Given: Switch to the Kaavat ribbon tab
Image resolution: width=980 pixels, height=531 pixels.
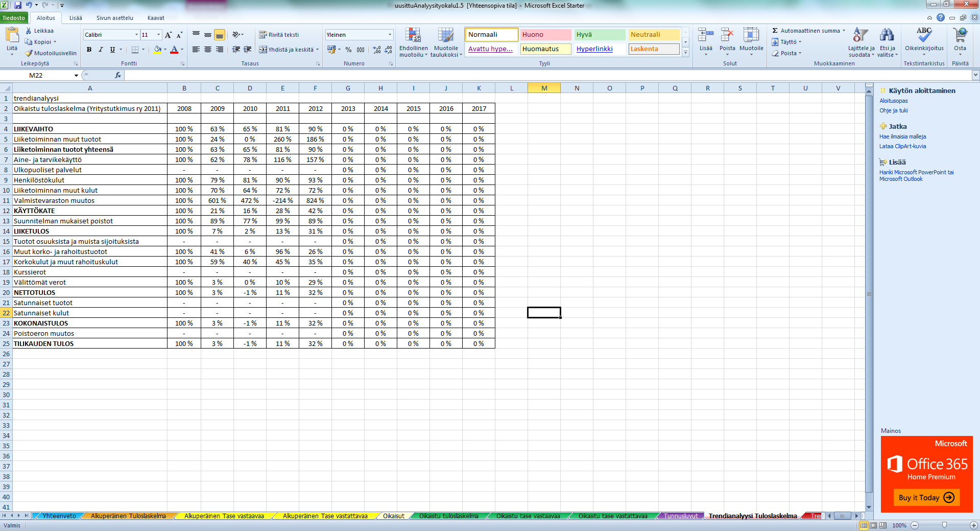Looking at the screenshot, I should (x=156, y=18).
